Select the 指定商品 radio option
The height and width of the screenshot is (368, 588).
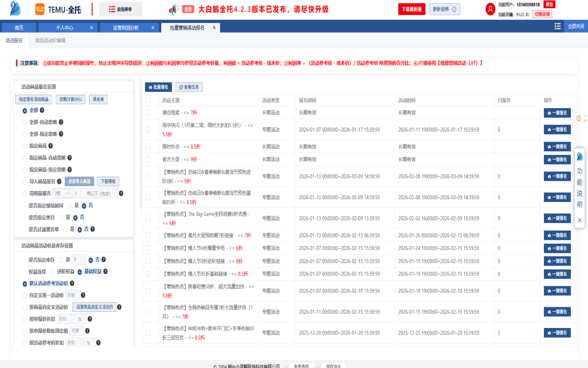click(x=25, y=146)
